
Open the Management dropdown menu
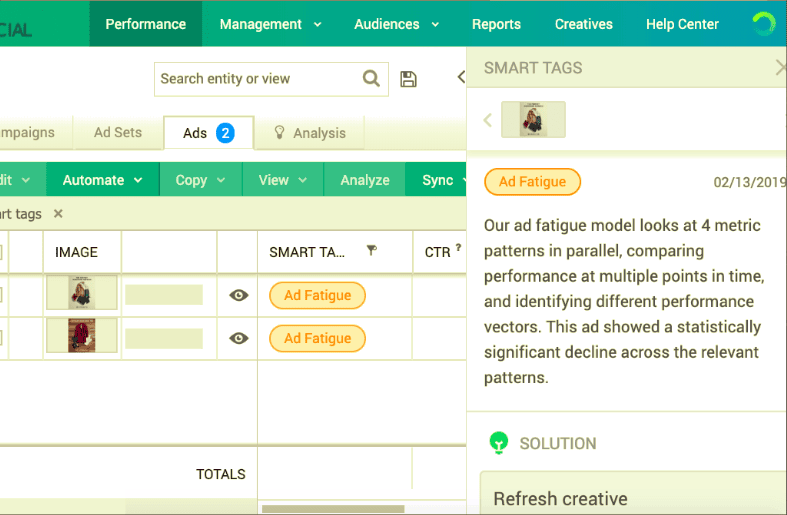pos(271,24)
